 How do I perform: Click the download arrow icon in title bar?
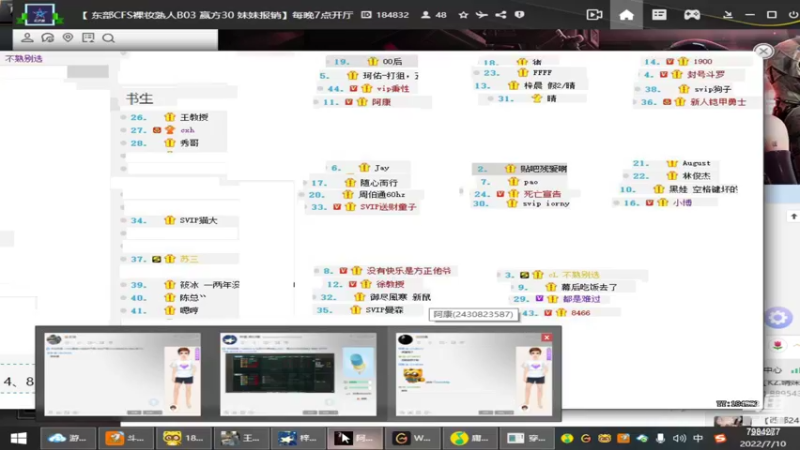tap(728, 15)
